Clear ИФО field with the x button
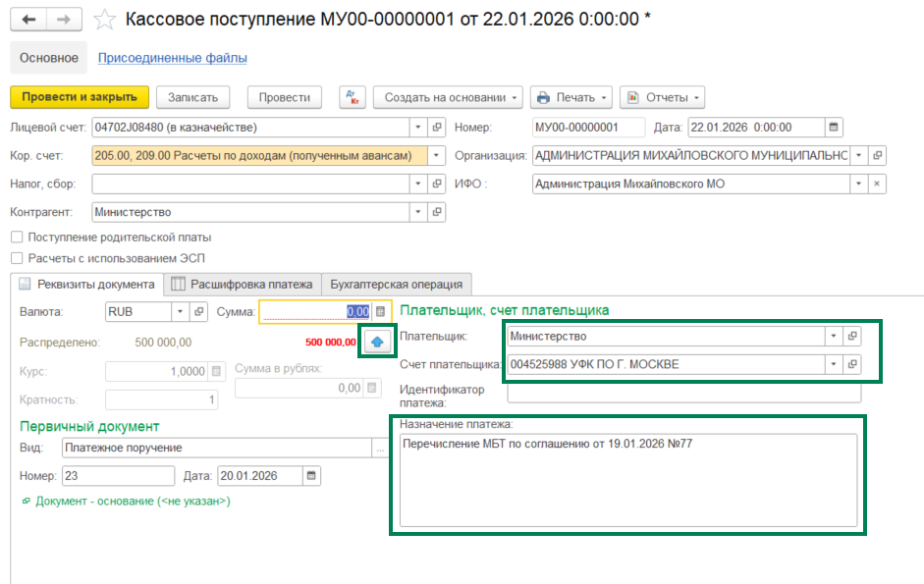924x584 pixels. [877, 184]
